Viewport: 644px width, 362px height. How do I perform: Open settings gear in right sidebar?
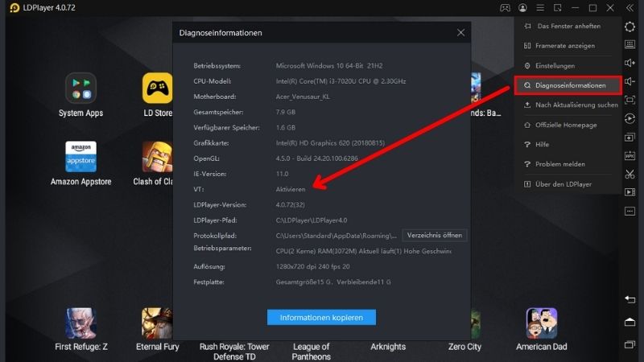(x=630, y=27)
